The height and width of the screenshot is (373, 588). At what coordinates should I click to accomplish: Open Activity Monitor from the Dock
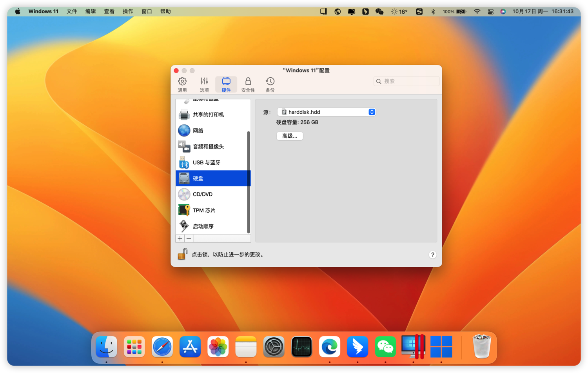tap(302, 347)
